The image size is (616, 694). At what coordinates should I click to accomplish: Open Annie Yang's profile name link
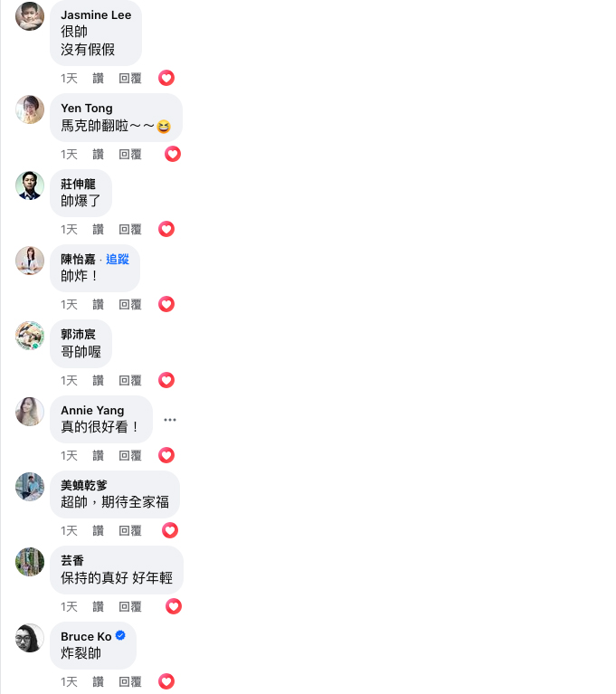pyautogui.click(x=92, y=410)
